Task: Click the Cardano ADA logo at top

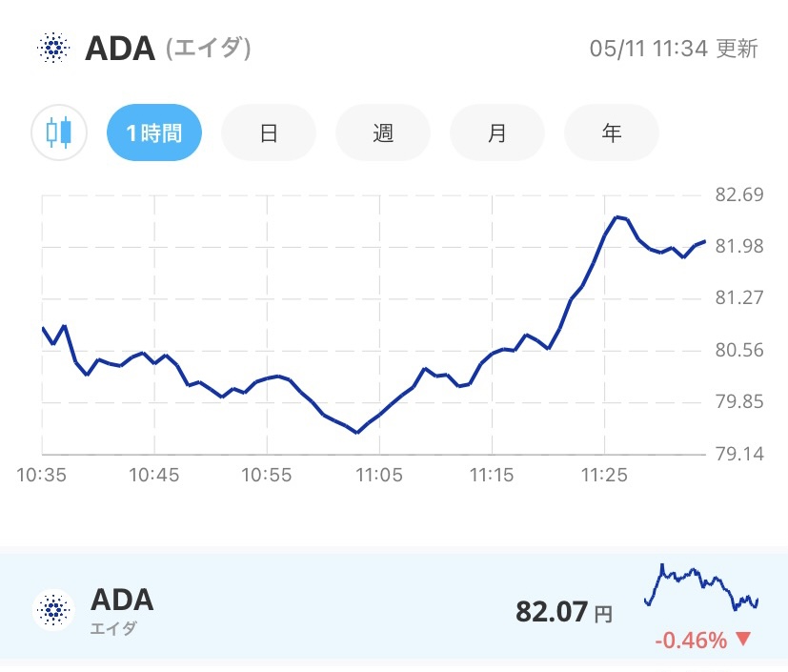Action: tap(53, 47)
